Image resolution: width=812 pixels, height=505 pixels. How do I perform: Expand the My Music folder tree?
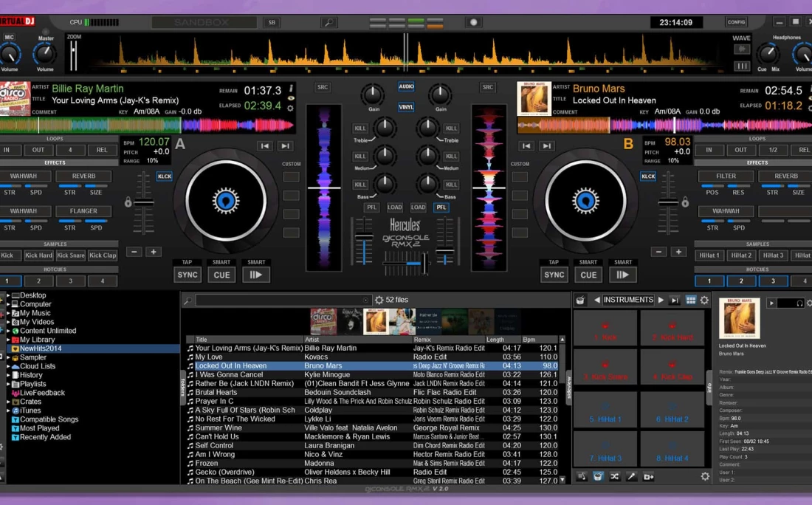pos(9,313)
